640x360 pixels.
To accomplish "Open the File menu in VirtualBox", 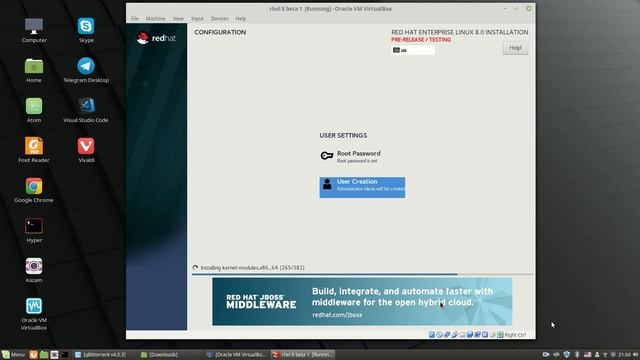I will click(x=135, y=19).
